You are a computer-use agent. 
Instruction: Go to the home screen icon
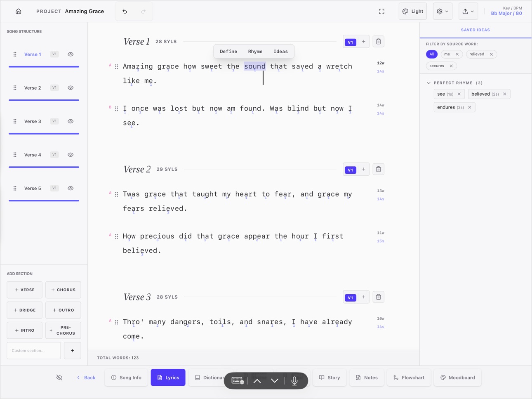(18, 12)
